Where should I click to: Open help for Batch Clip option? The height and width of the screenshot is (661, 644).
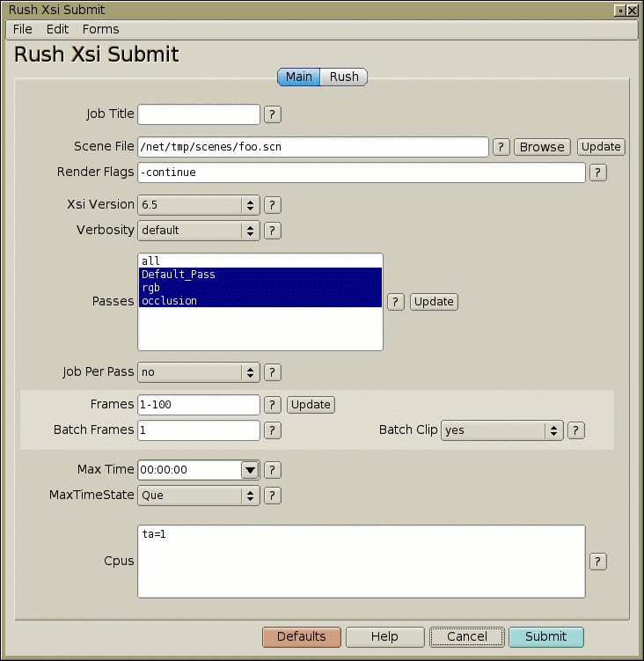575,430
